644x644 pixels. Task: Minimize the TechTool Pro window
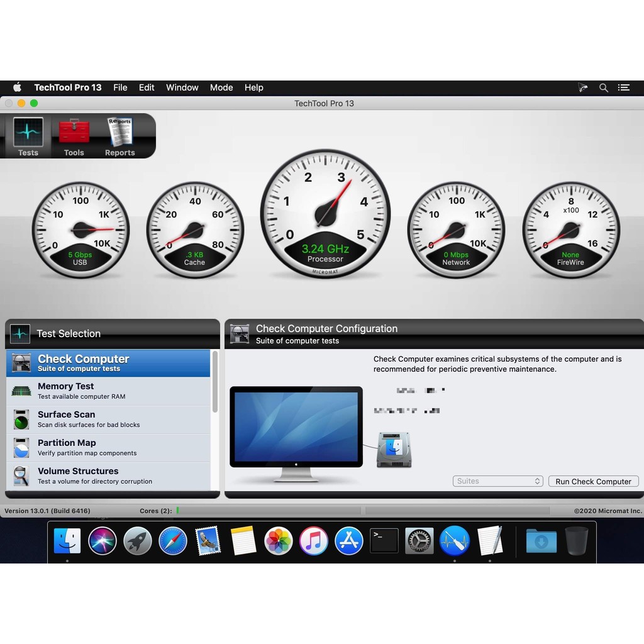tap(21, 103)
